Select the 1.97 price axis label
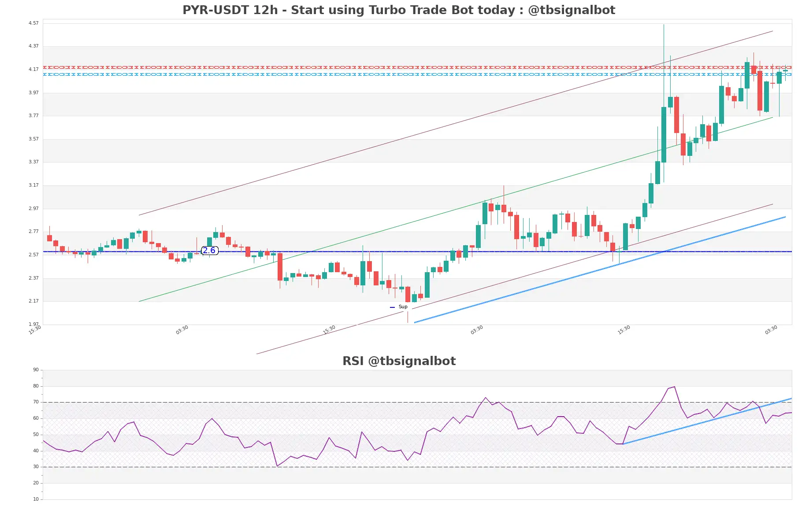 click(33, 324)
